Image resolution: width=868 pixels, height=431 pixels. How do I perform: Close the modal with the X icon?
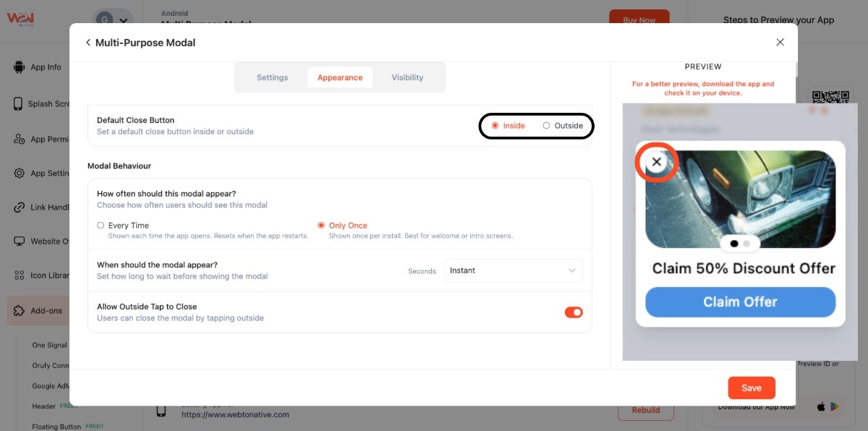780,43
